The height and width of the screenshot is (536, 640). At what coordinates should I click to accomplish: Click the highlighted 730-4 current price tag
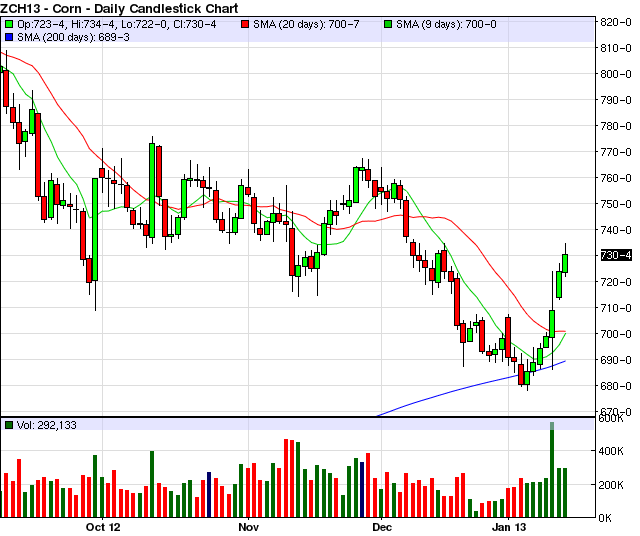point(616,256)
